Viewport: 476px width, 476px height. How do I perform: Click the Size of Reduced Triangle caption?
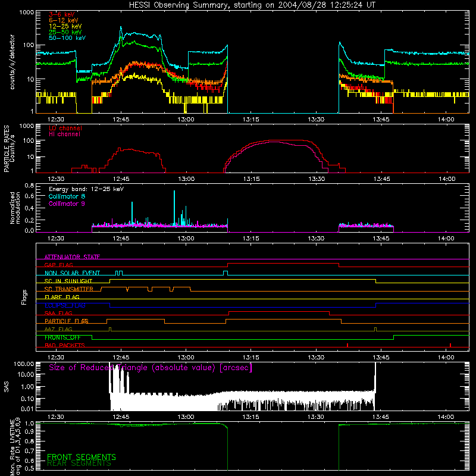[x=151, y=368]
